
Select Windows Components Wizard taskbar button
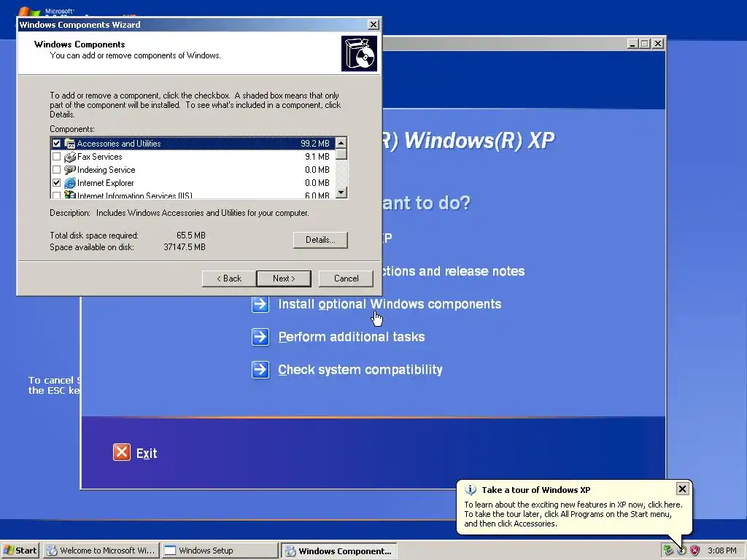338,551
